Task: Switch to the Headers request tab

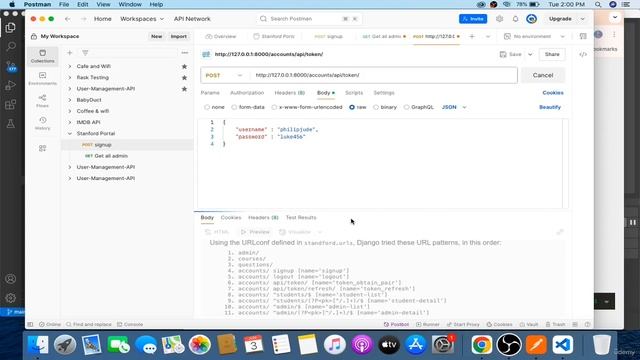Action: click(x=290, y=93)
